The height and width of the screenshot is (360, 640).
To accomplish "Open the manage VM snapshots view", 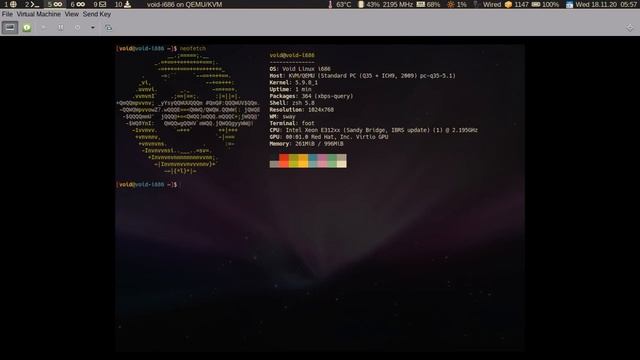I will coord(108,28).
